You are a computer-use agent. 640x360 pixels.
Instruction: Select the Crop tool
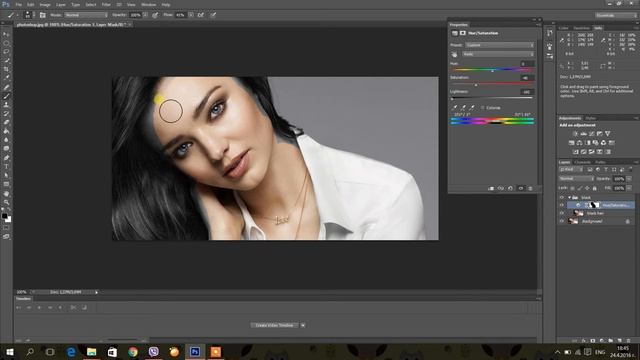tap(6, 69)
